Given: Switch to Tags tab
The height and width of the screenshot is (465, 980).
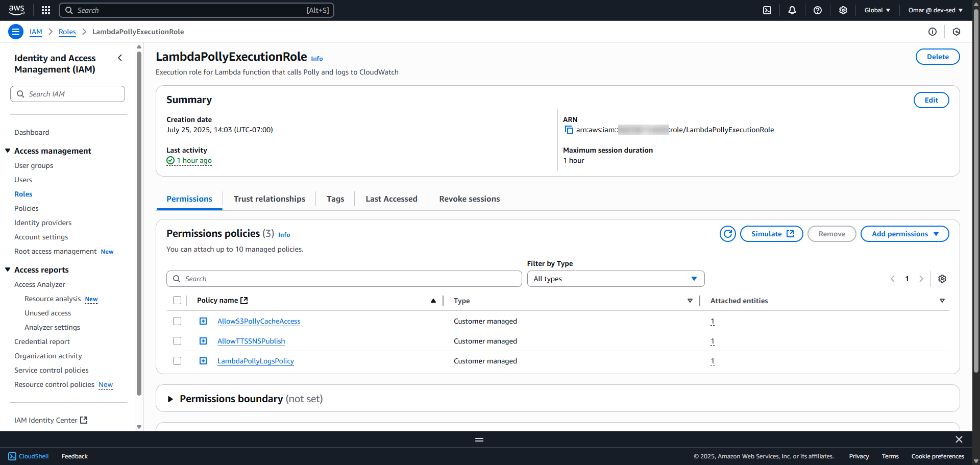Looking at the screenshot, I should pyautogui.click(x=335, y=199).
